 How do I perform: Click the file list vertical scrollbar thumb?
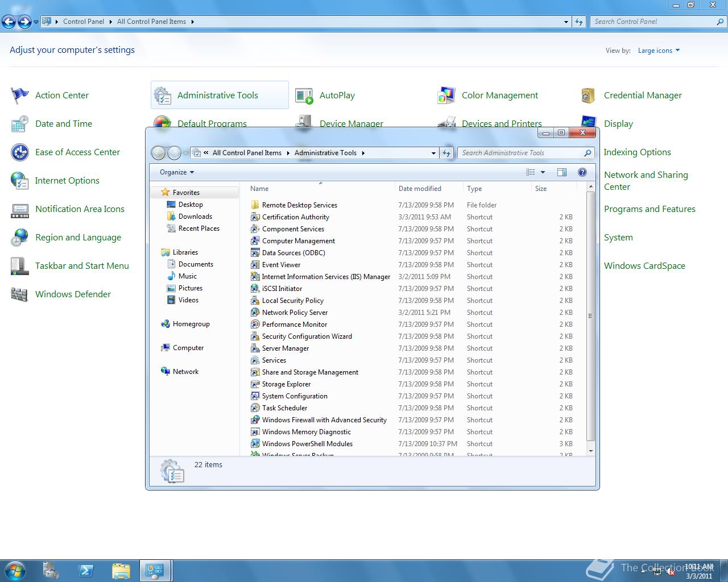coord(590,316)
